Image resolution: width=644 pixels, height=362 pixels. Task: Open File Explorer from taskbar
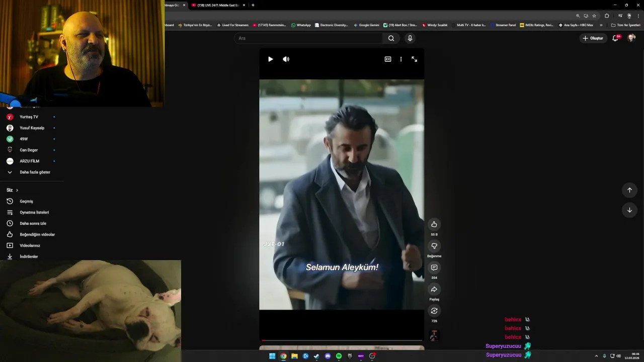point(294,356)
